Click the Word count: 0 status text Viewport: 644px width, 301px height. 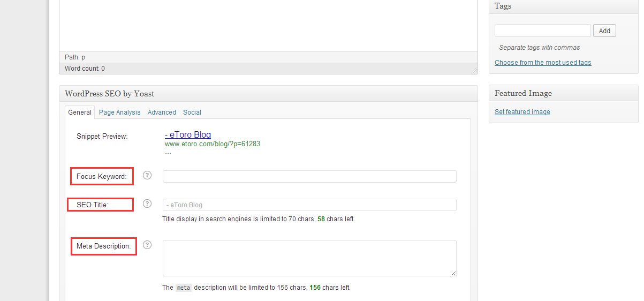(x=85, y=69)
